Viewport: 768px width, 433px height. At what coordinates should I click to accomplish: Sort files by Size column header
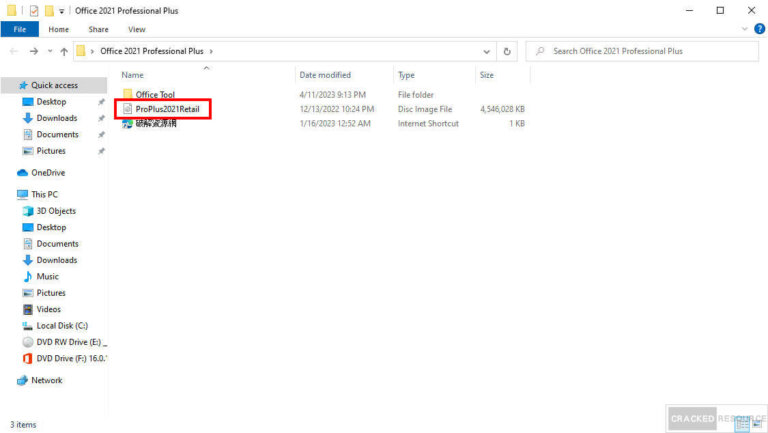pos(486,75)
